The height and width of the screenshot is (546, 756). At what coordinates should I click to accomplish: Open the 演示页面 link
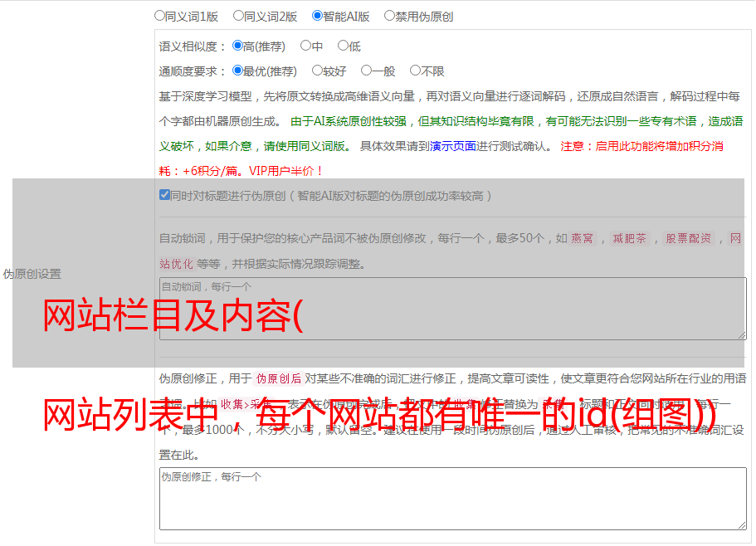click(x=453, y=146)
